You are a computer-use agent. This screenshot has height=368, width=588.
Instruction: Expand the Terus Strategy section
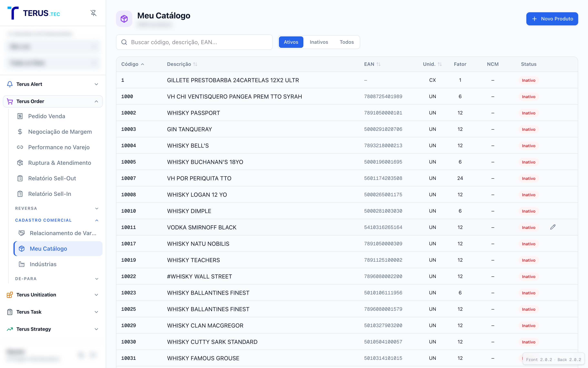point(96,329)
